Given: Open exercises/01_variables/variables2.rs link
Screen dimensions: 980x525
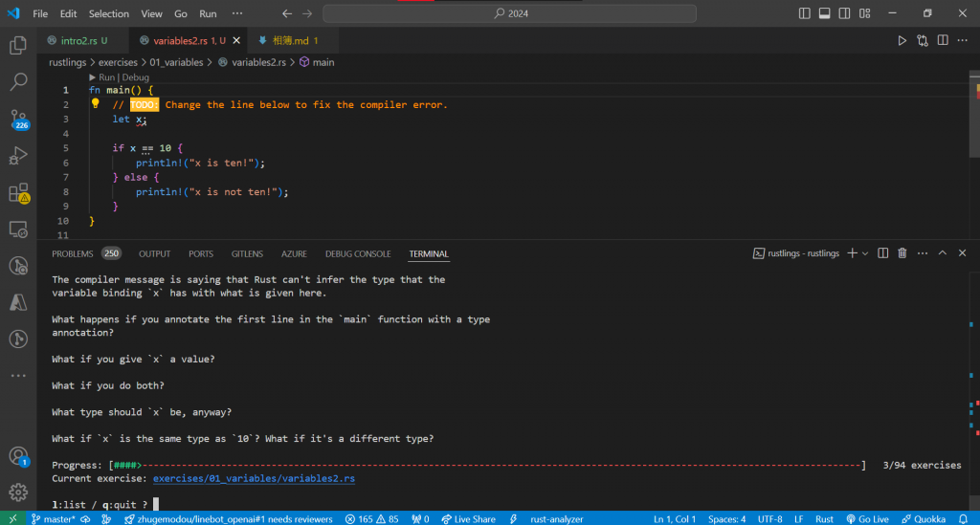Looking at the screenshot, I should click(254, 478).
